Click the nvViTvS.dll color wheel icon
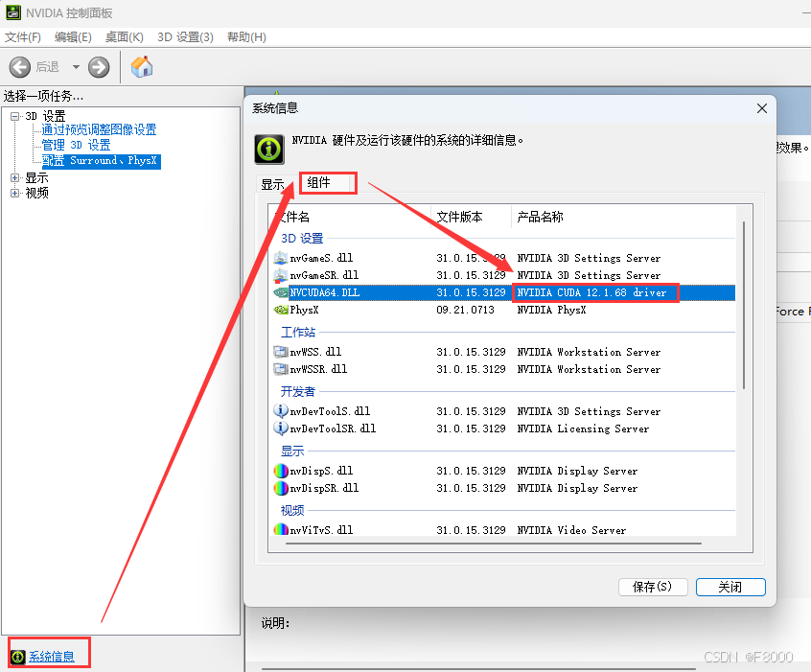This screenshot has width=811, height=672. click(x=280, y=529)
